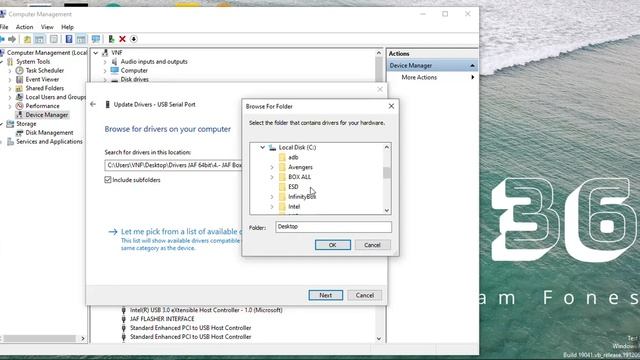Open More Actions submenu arrow
This screenshot has height=360, width=640.
pyautogui.click(x=473, y=77)
